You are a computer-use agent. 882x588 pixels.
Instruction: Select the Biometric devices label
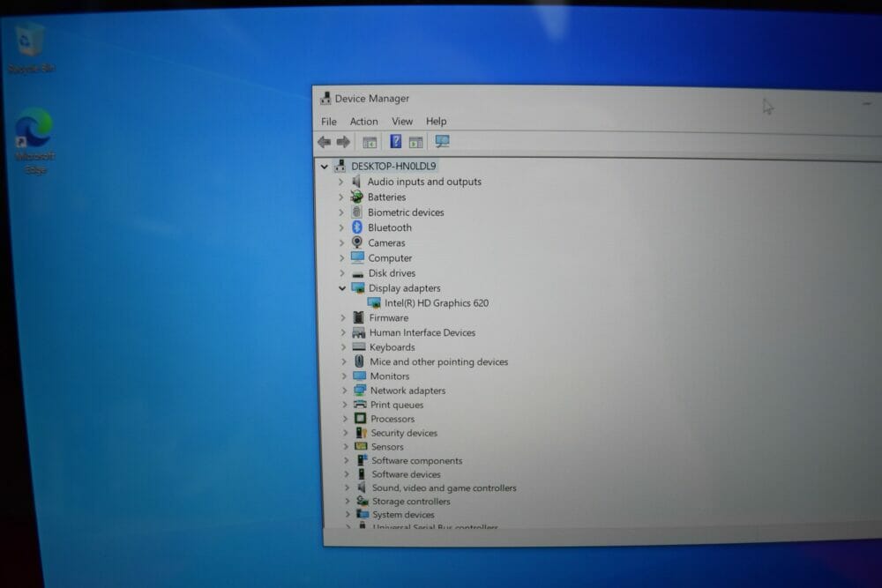[406, 212]
